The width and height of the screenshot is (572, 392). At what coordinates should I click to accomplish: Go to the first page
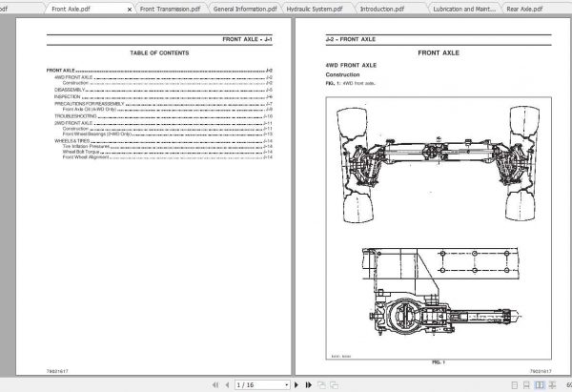tap(215, 384)
